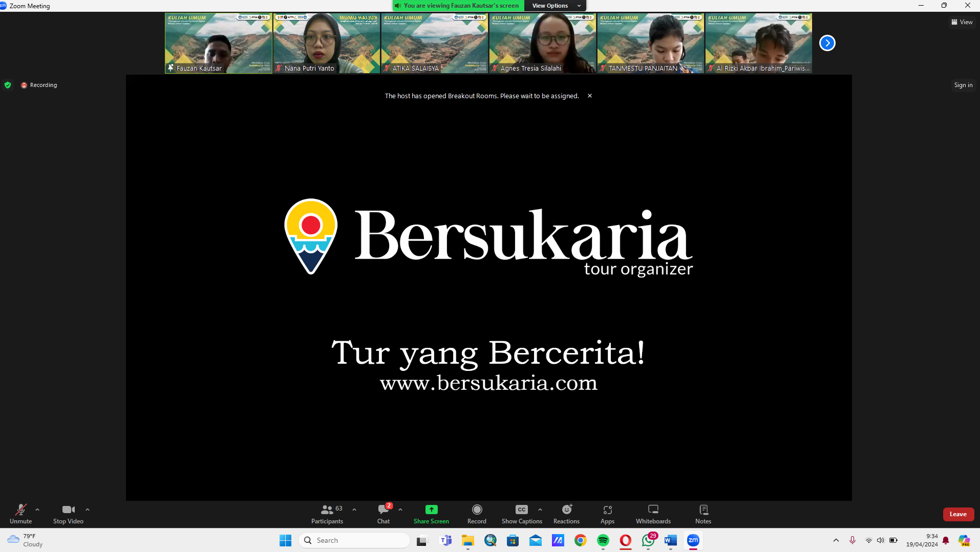This screenshot has height=552, width=980.
Task: Open the Notes panel
Action: tap(703, 514)
